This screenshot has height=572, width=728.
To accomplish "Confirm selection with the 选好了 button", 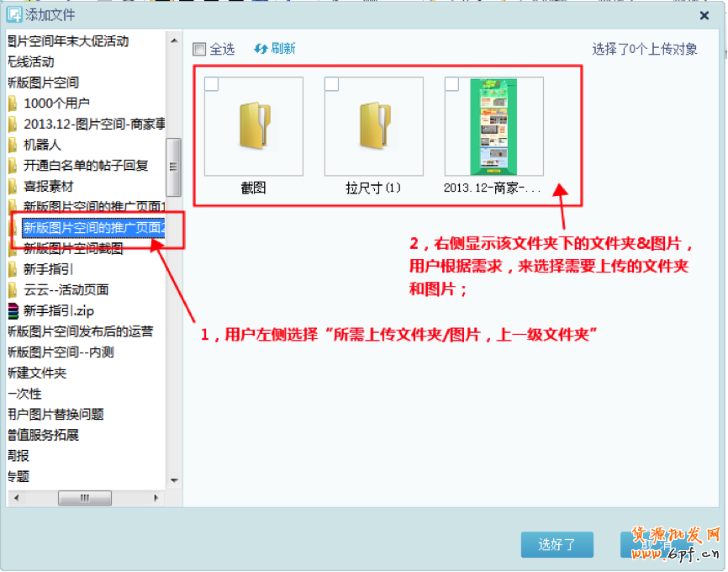I will 557,544.
